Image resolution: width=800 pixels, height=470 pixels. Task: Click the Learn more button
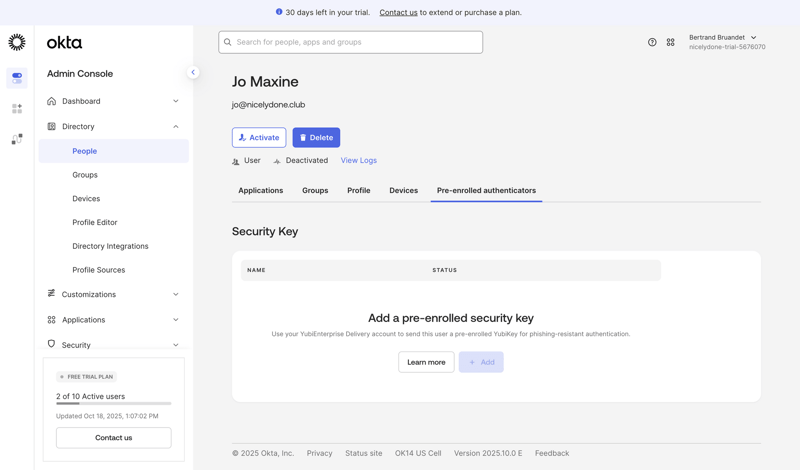tap(426, 362)
